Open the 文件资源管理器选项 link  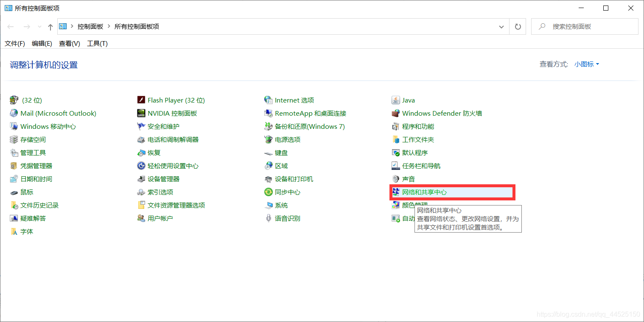point(176,205)
